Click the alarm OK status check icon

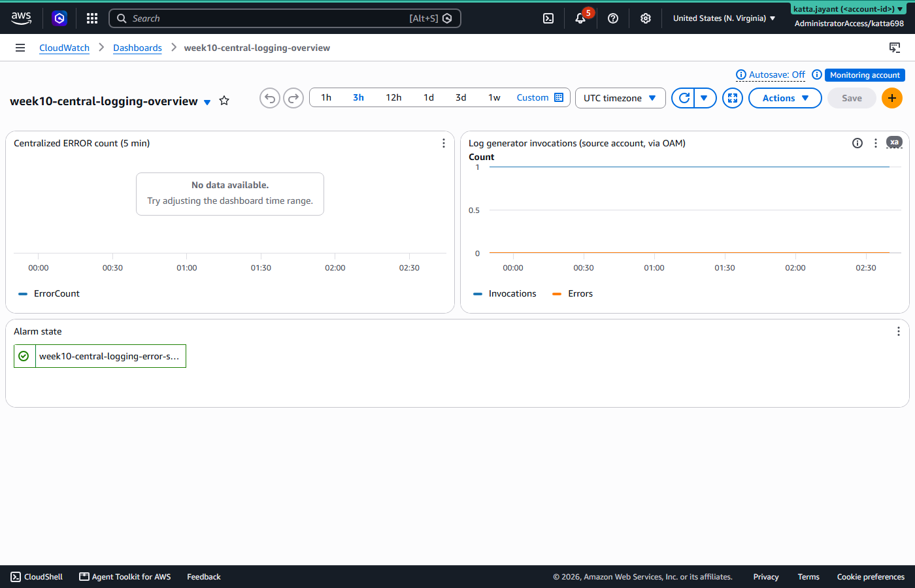pos(24,356)
